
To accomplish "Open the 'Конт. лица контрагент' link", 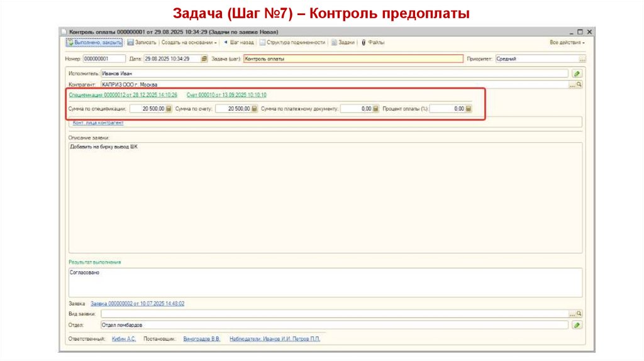I will (98, 123).
